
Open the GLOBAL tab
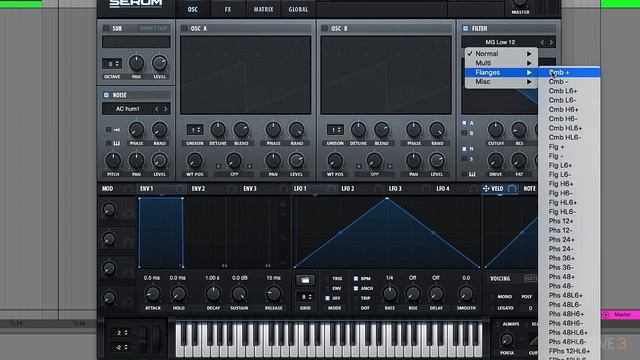[x=298, y=9]
